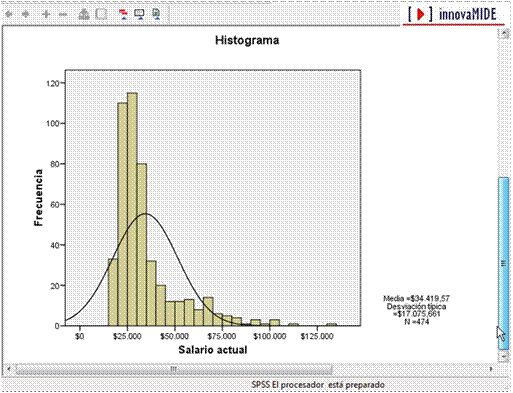Click the horizontal scrollbar left arrow

9,369
